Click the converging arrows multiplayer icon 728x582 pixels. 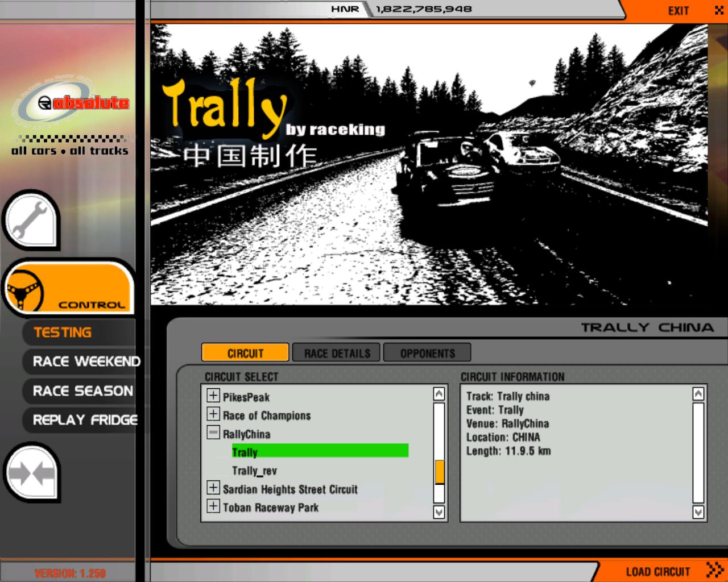click(31, 473)
